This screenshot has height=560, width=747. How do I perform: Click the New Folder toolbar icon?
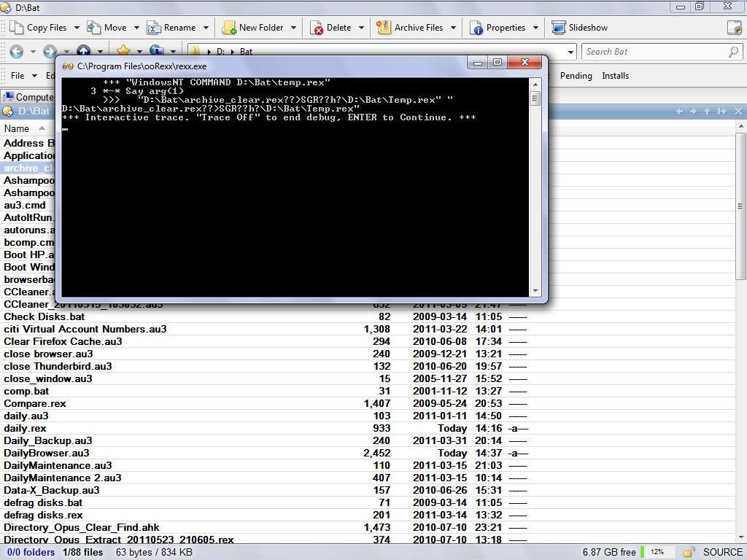pyautogui.click(x=229, y=28)
